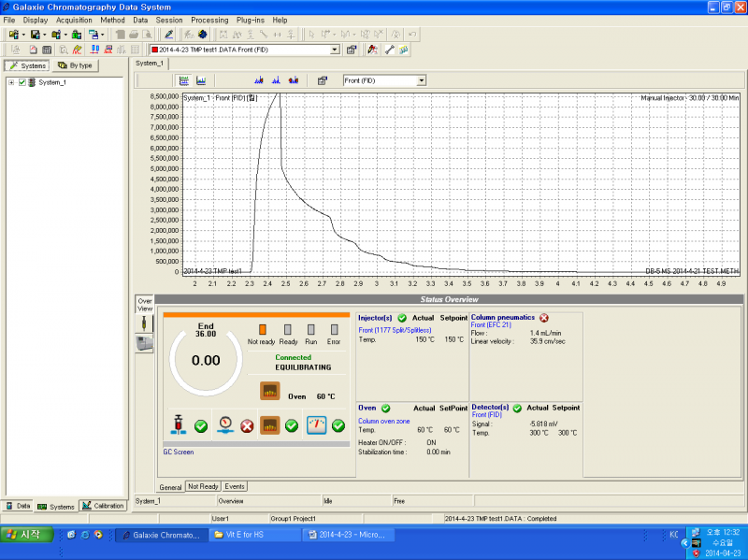748x560 pixels.
Task: Open the Processing menu
Action: 209,20
